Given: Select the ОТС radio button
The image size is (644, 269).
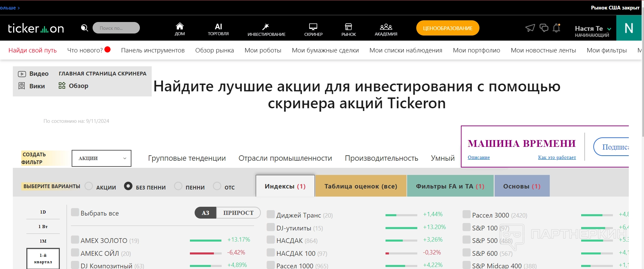Looking at the screenshot, I should (217, 186).
